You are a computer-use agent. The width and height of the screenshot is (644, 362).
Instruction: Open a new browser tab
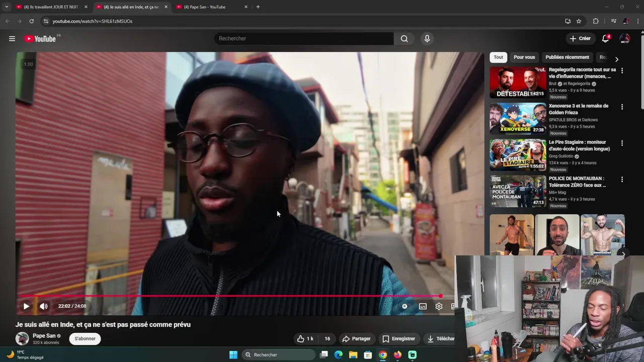tap(258, 7)
